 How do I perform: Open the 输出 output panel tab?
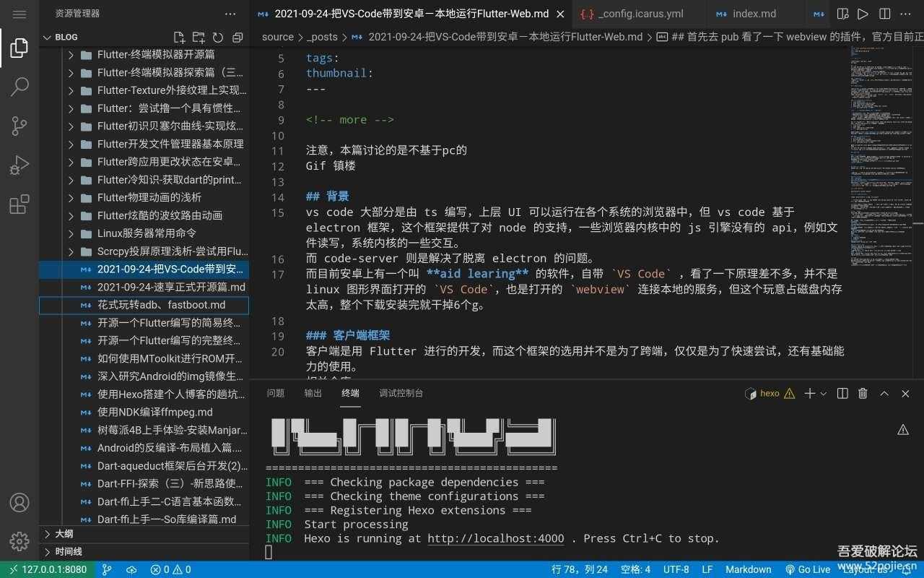point(313,393)
